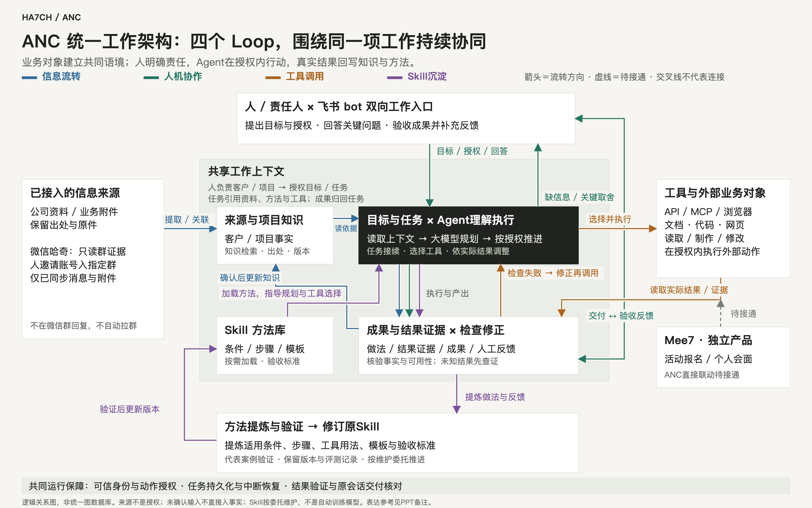This screenshot has height=508, width=812.
Task: Click the line 'API / MCP / 浏览器'
Action: click(708, 212)
